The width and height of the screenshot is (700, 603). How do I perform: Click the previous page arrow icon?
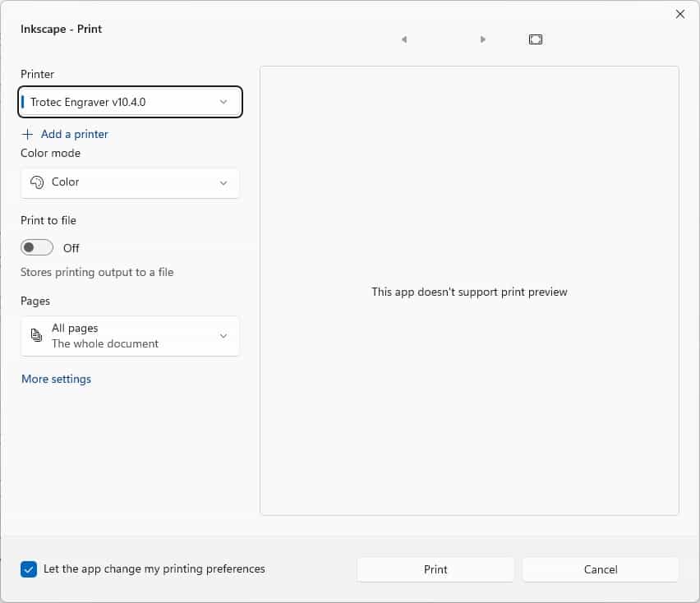pyautogui.click(x=404, y=39)
